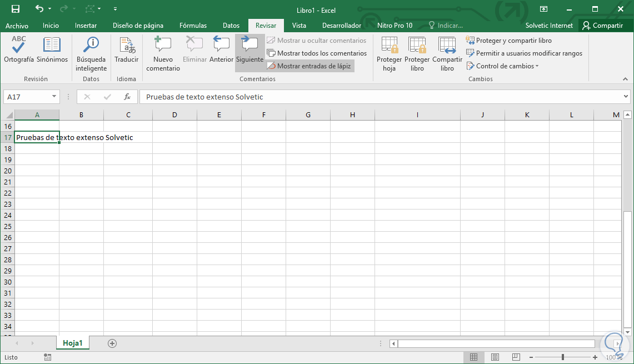Switch to Page Break Preview
Image resolution: width=634 pixels, height=364 pixels.
point(516,357)
